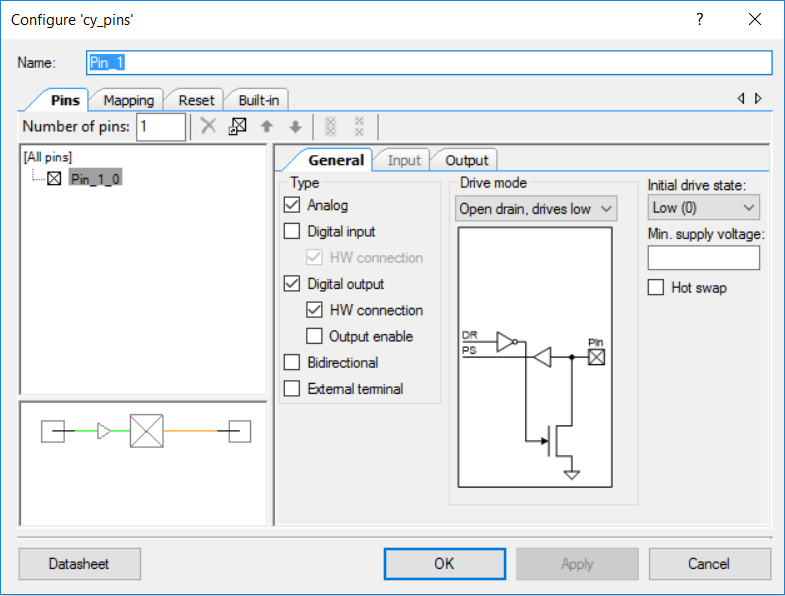785x596 pixels.
Task: Click the OK button
Action: tap(445, 564)
